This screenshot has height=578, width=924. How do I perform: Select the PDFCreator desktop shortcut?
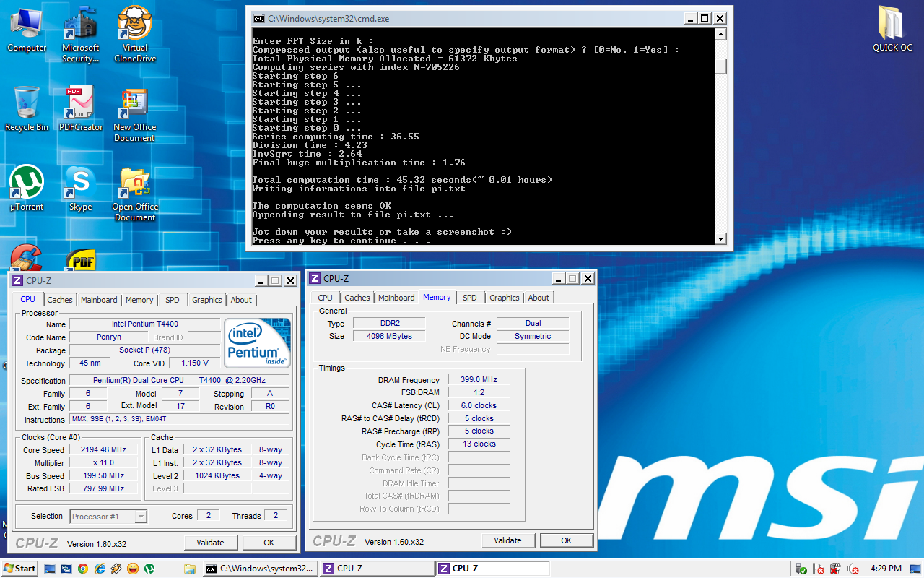pyautogui.click(x=81, y=110)
